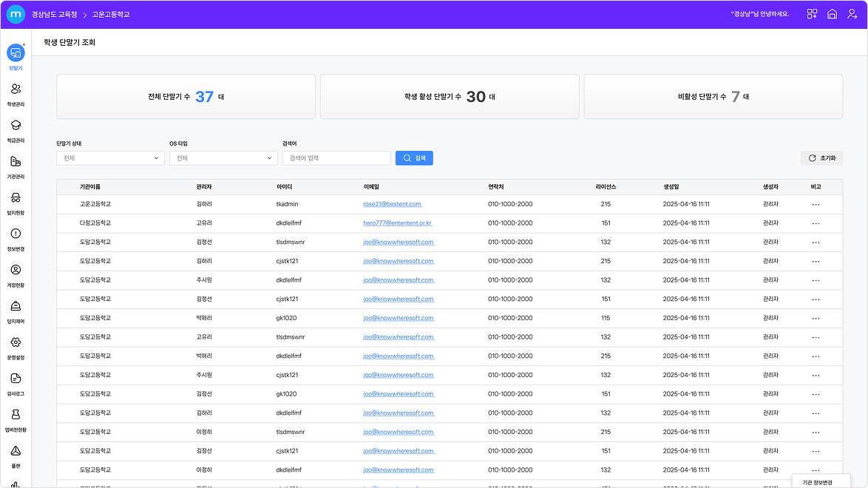Click the blue 검색 button

tap(414, 158)
